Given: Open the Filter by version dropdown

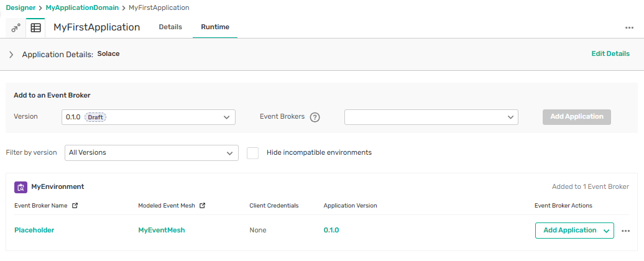Looking at the screenshot, I should click(151, 153).
